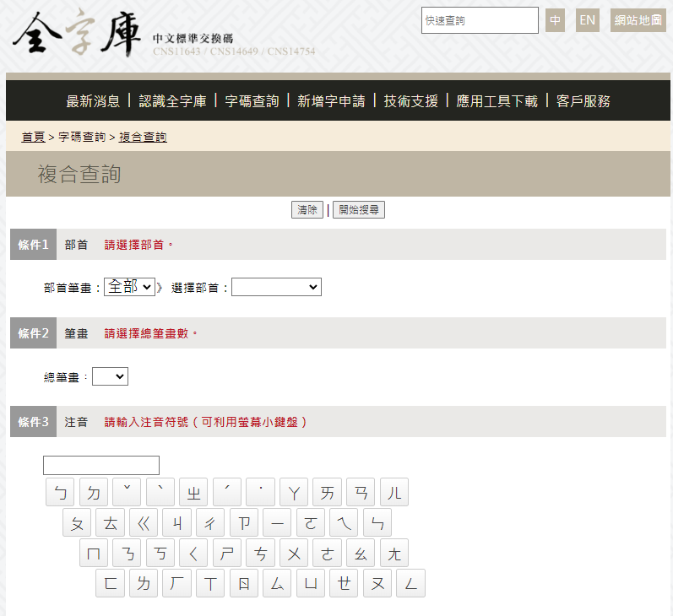Click the ㄨ key

coord(294,553)
